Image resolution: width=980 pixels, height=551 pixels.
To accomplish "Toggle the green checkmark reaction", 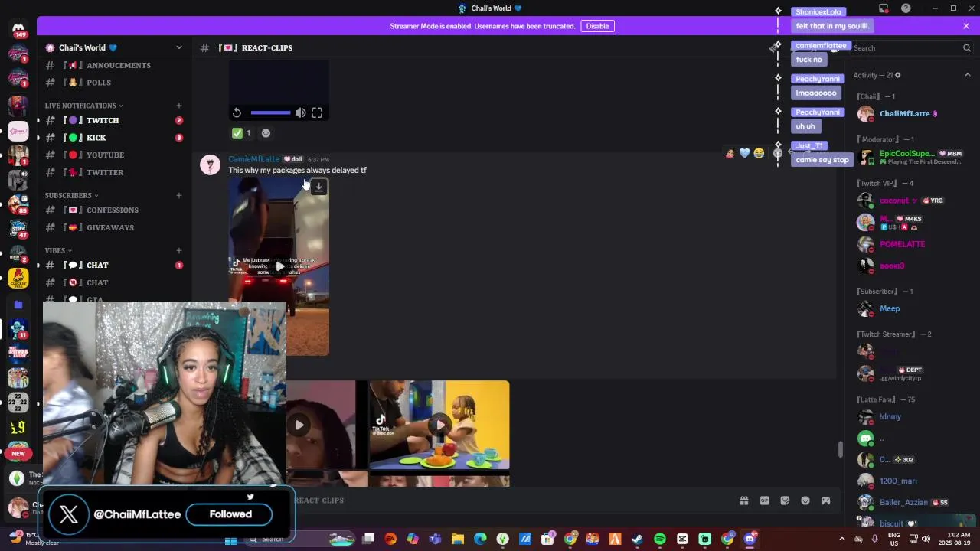I will [242, 133].
